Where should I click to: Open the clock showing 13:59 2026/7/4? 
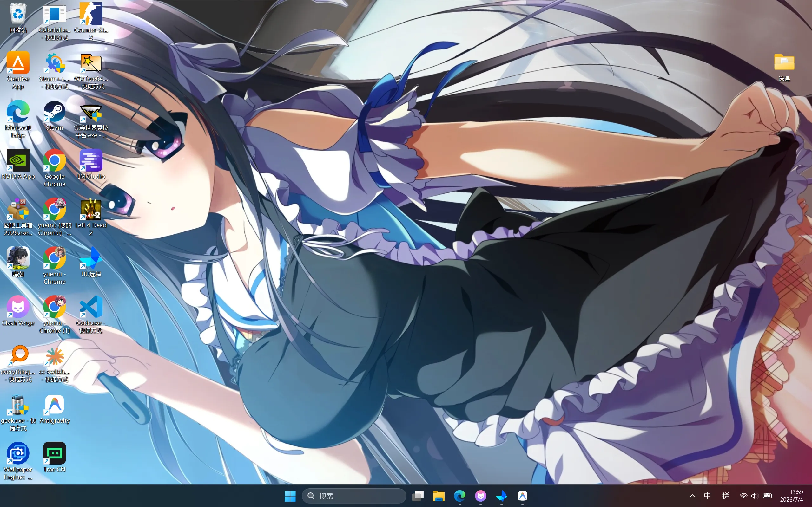click(792, 496)
